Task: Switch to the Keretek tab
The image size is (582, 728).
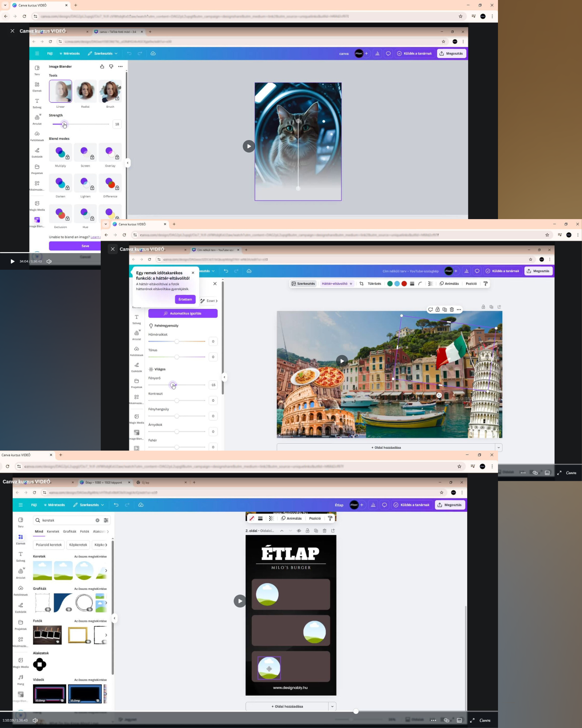Action: pos(53,531)
